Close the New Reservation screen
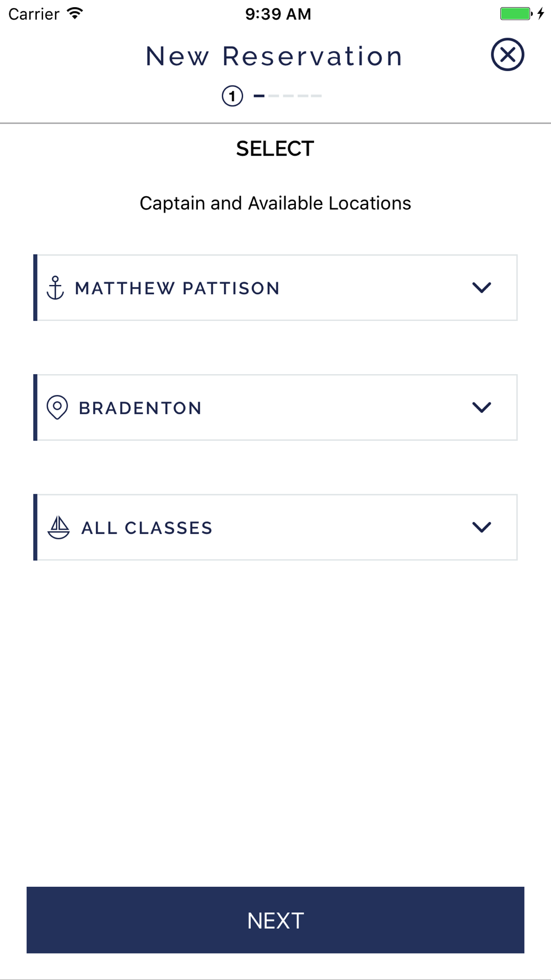The width and height of the screenshot is (551, 980). 507,55
